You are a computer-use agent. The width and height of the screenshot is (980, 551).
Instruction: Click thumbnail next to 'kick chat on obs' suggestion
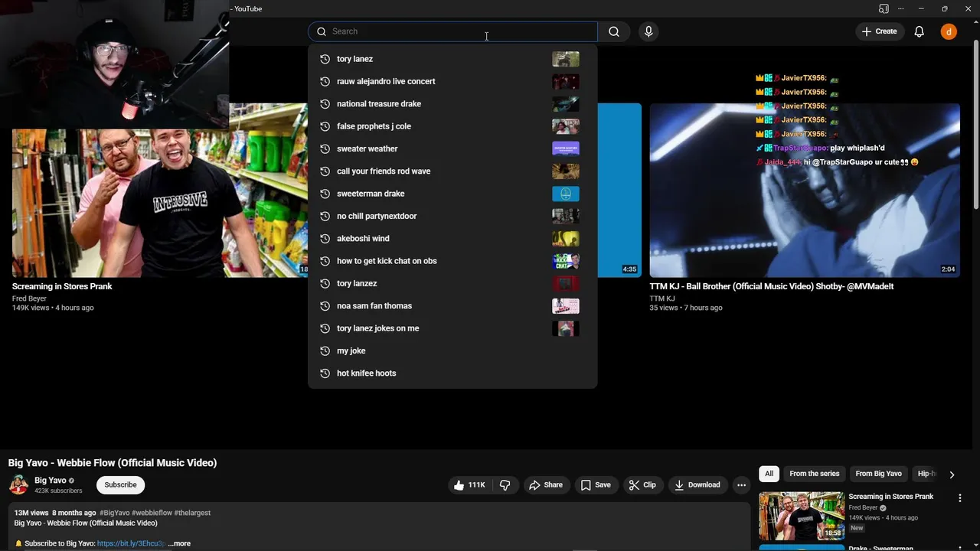566,261
